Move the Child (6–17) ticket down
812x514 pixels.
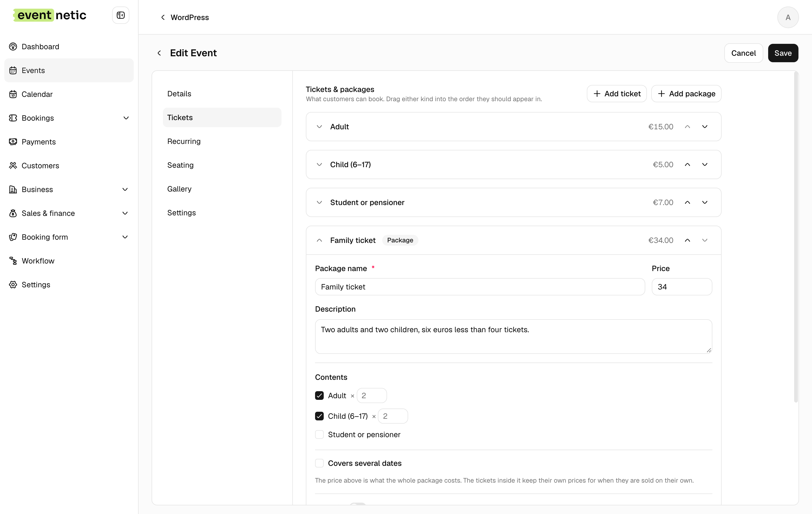[x=705, y=164]
